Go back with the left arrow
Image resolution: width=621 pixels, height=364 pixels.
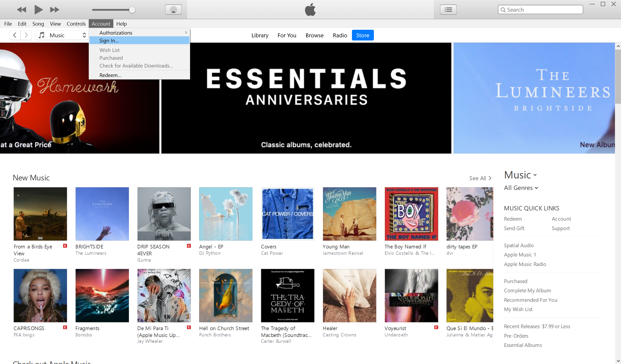pyautogui.click(x=15, y=35)
